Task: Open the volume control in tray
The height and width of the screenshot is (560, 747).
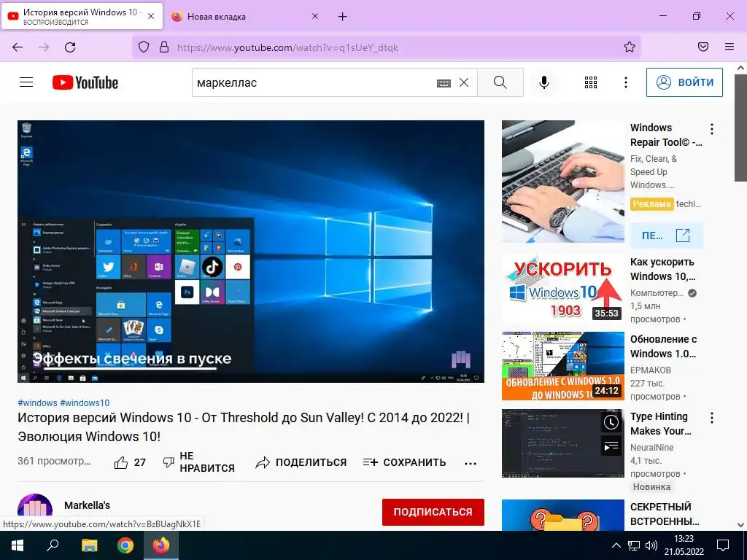Action: [x=651, y=545]
